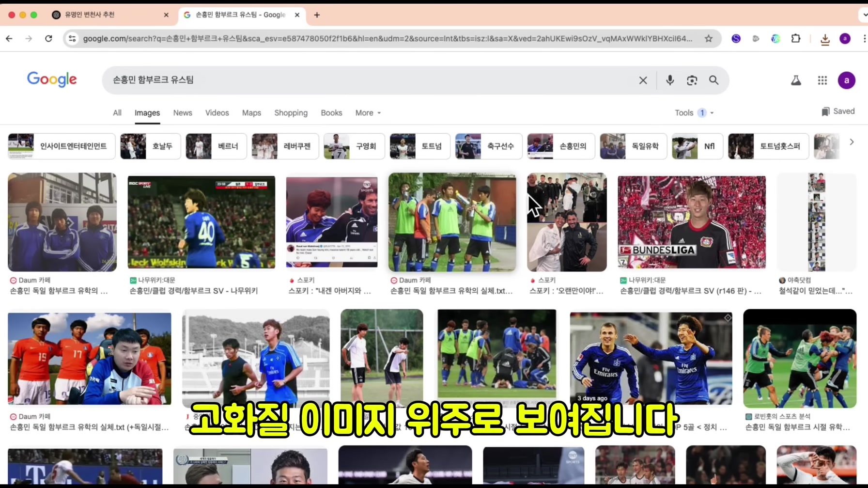Open the Fly Emirates celebration image
This screenshot has height=488, width=868.
[x=651, y=359]
